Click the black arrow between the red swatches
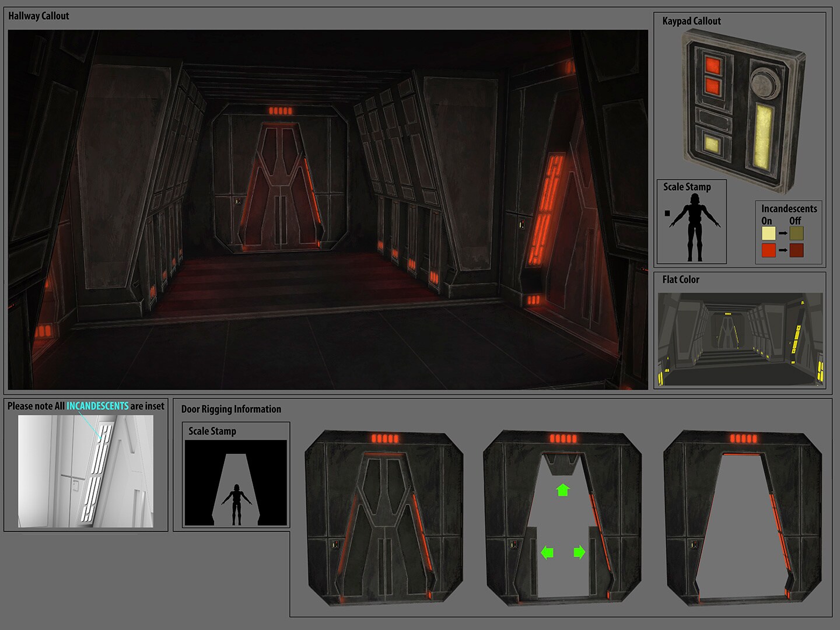This screenshot has height=630, width=840. point(783,250)
